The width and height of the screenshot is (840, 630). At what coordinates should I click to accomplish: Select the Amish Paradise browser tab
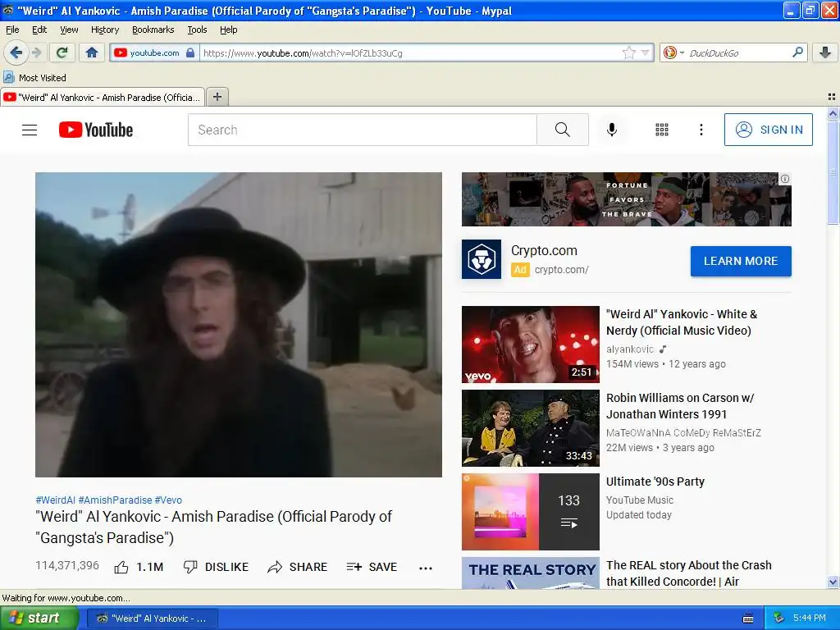click(x=103, y=97)
